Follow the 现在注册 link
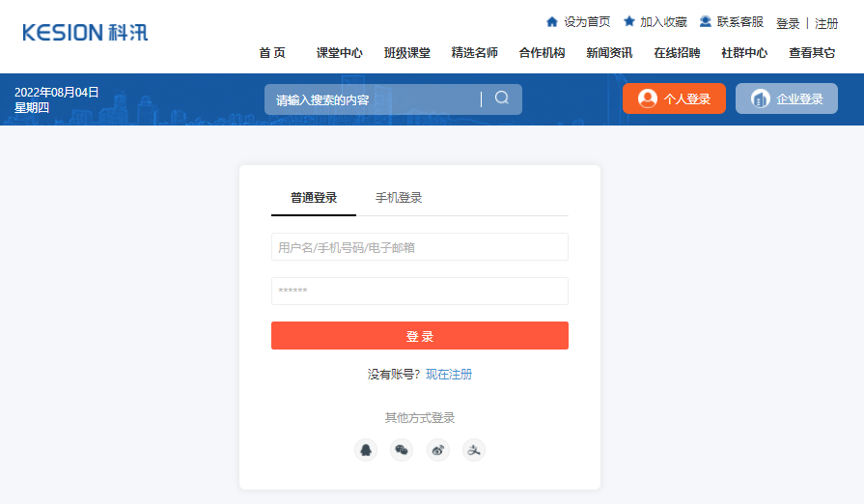Image resolution: width=864 pixels, height=504 pixels. click(449, 375)
